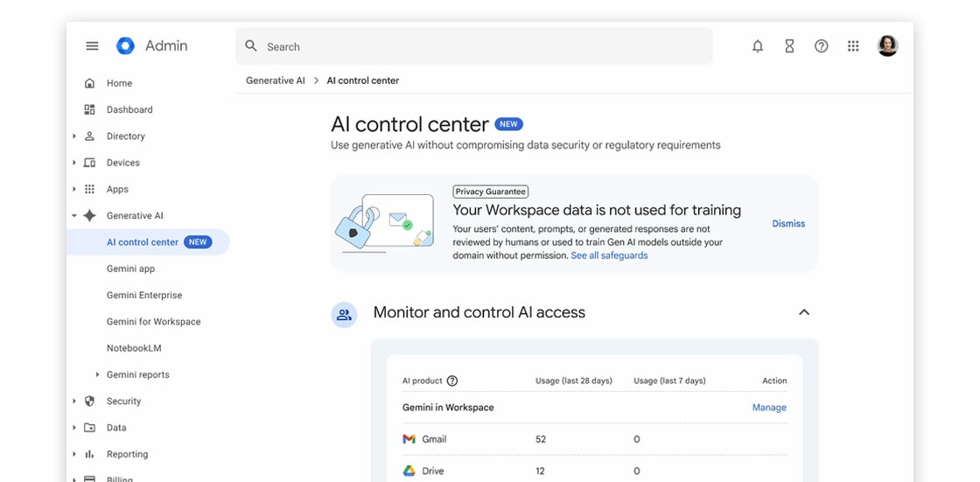Screen dimensions: 980x482
Task: Click the Gemini in Workspace row label
Action: tap(448, 407)
